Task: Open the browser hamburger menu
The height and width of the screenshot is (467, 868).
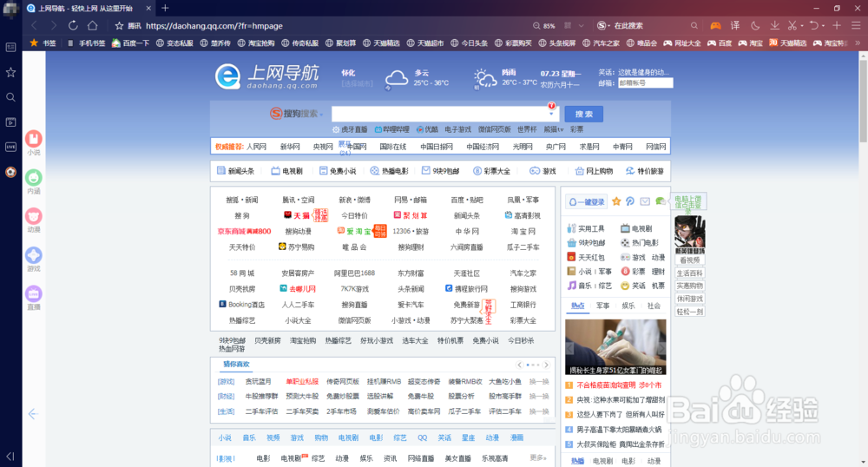Action: pyautogui.click(x=856, y=25)
